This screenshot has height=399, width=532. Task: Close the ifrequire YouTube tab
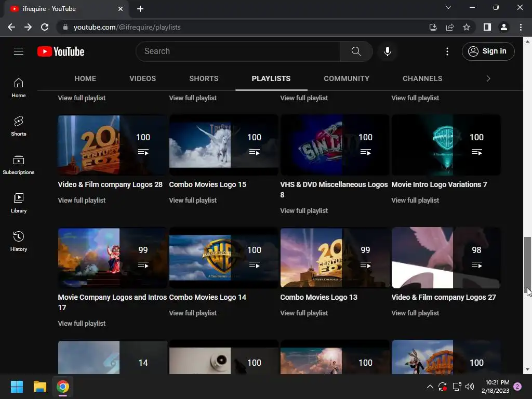[121, 9]
